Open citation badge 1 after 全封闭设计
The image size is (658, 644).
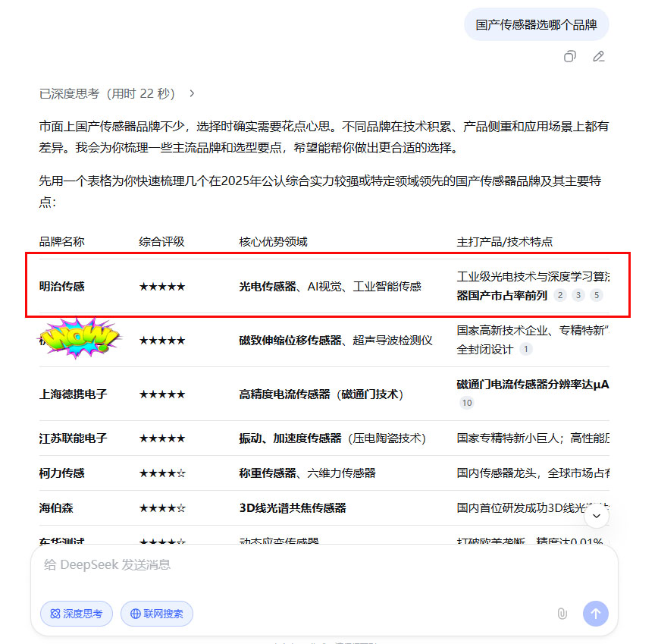pos(525,349)
